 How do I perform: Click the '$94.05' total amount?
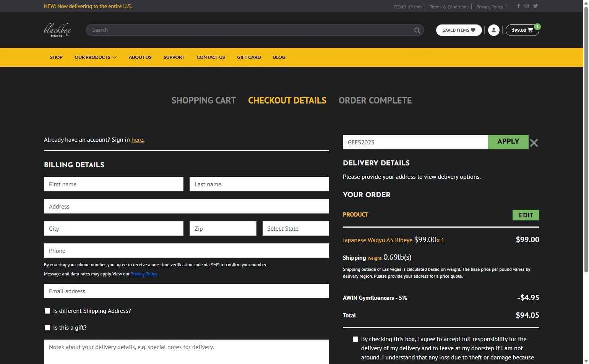(527, 315)
